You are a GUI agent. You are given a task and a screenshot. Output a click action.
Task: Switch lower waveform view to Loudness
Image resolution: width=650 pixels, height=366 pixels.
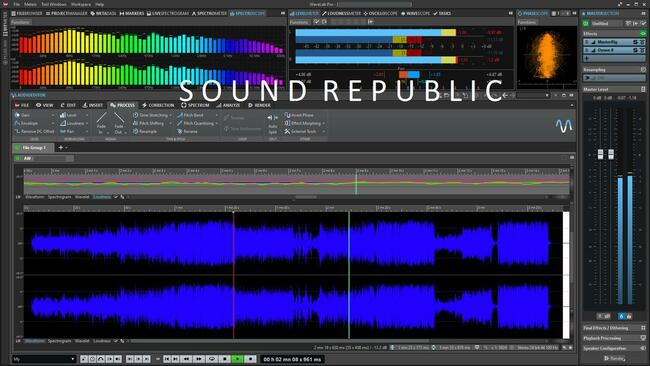pos(102,341)
